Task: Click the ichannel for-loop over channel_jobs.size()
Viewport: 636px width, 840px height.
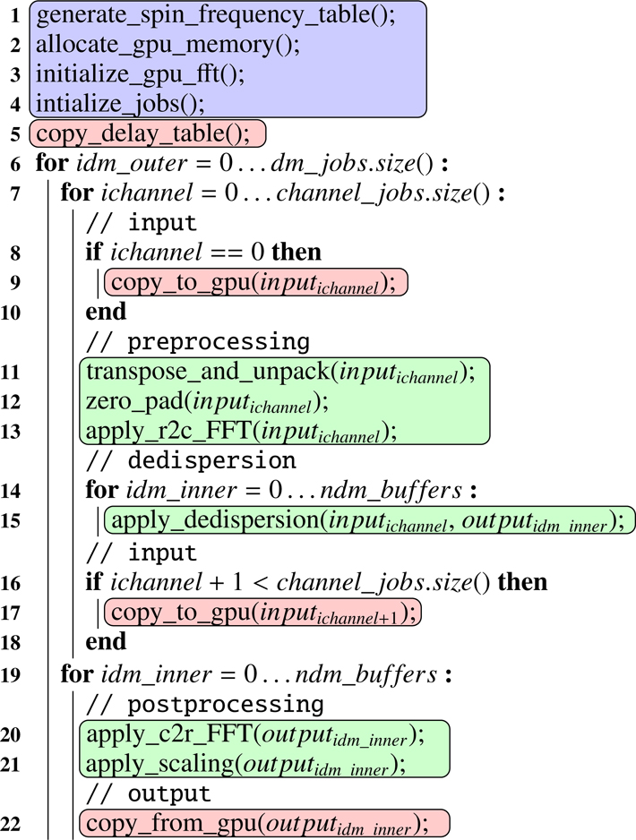Action: click(282, 193)
